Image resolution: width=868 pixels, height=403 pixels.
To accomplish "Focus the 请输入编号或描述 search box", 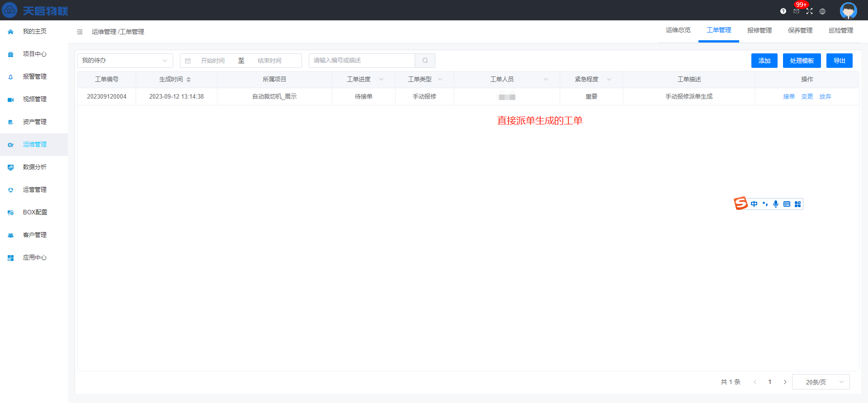I will [362, 61].
